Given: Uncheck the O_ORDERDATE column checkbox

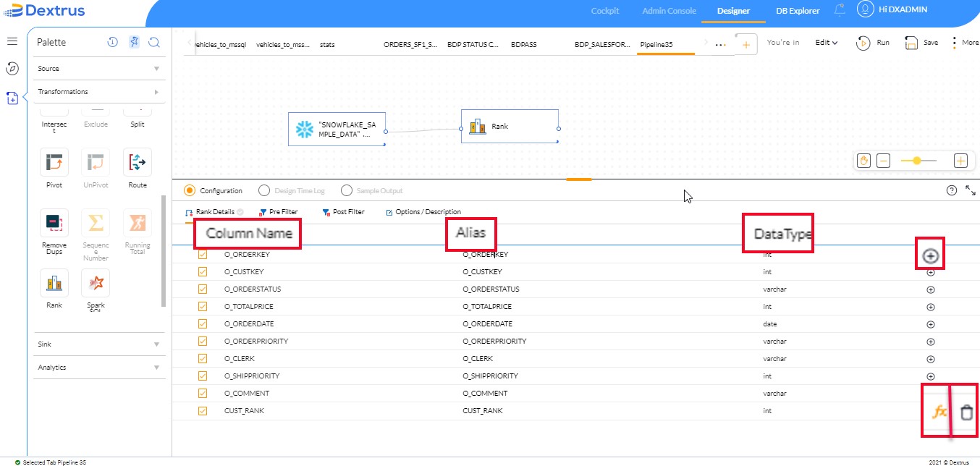Looking at the screenshot, I should pos(203,324).
